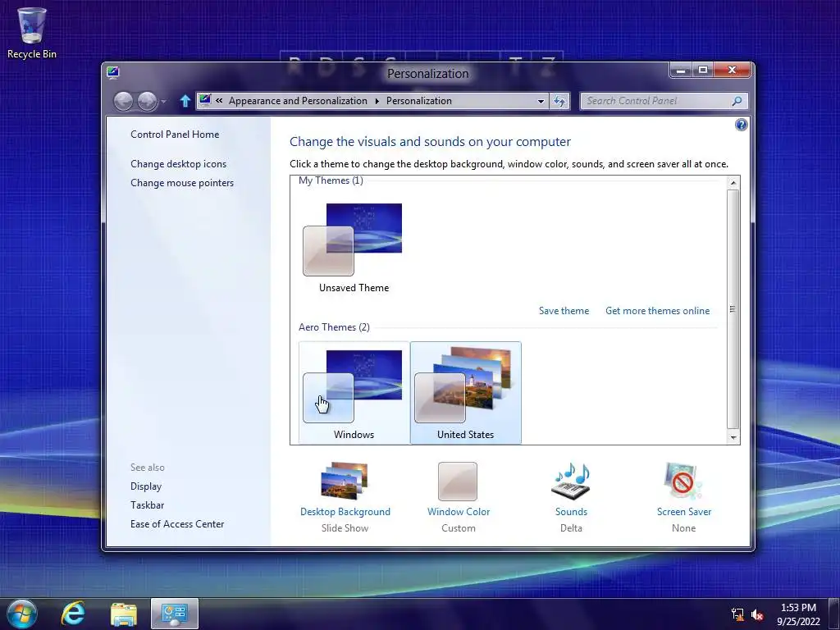This screenshot has height=630, width=840.
Task: Open Change mouse pointers link
Action: (x=182, y=183)
